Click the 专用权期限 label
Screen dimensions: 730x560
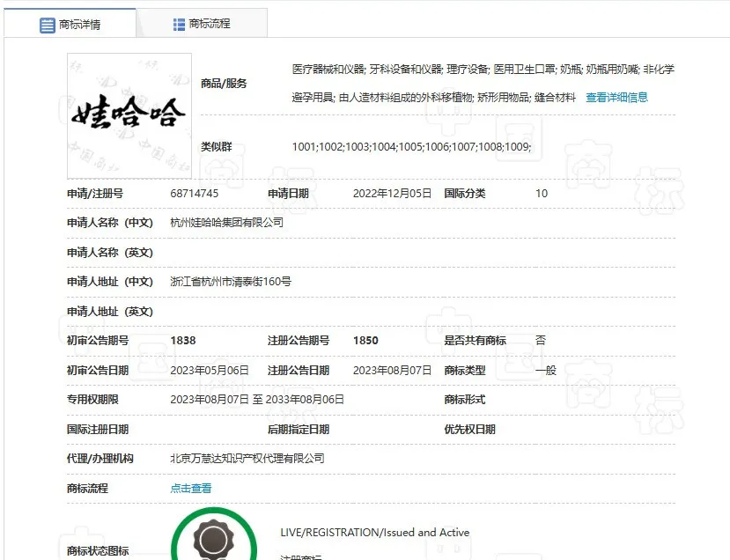(92, 400)
